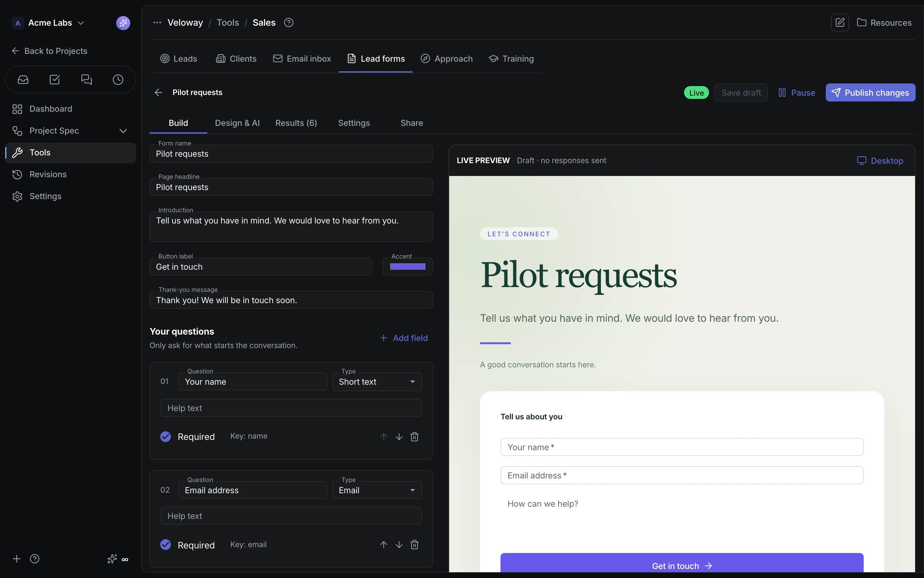Viewport: 924px width, 578px height.
Task: Open the Resources folder button
Action: [884, 22]
